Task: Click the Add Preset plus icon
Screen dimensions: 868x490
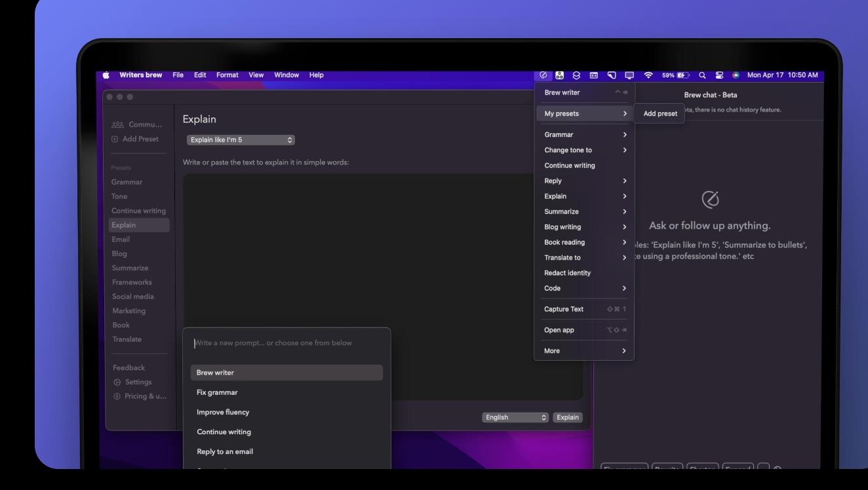Action: click(x=116, y=139)
